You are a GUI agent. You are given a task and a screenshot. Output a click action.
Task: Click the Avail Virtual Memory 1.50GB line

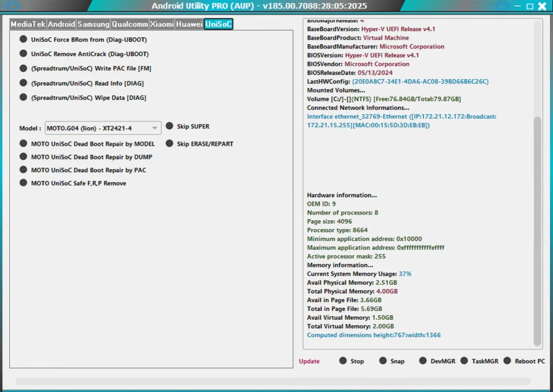[x=350, y=317]
